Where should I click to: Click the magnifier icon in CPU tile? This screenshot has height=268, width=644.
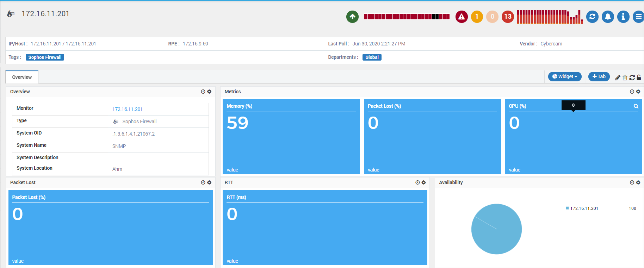(636, 106)
